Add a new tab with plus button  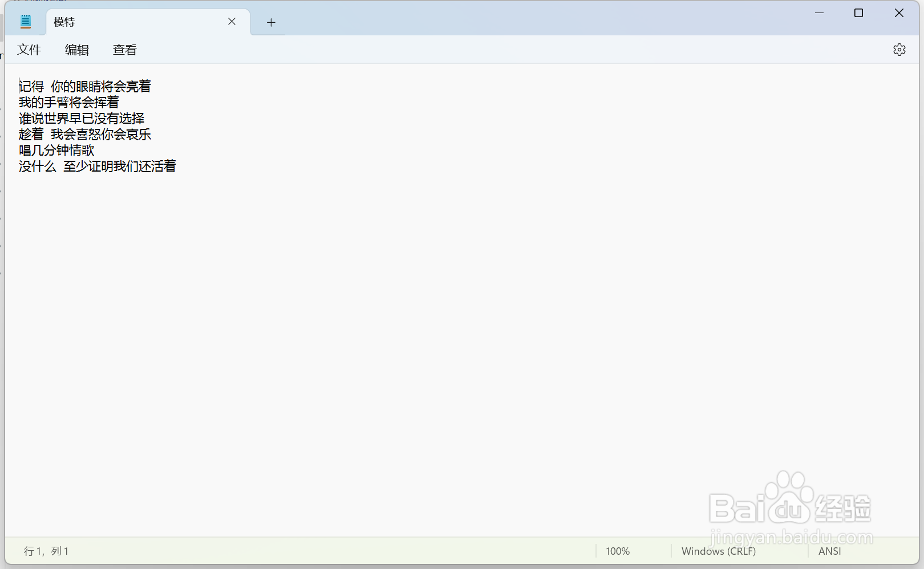tap(271, 22)
